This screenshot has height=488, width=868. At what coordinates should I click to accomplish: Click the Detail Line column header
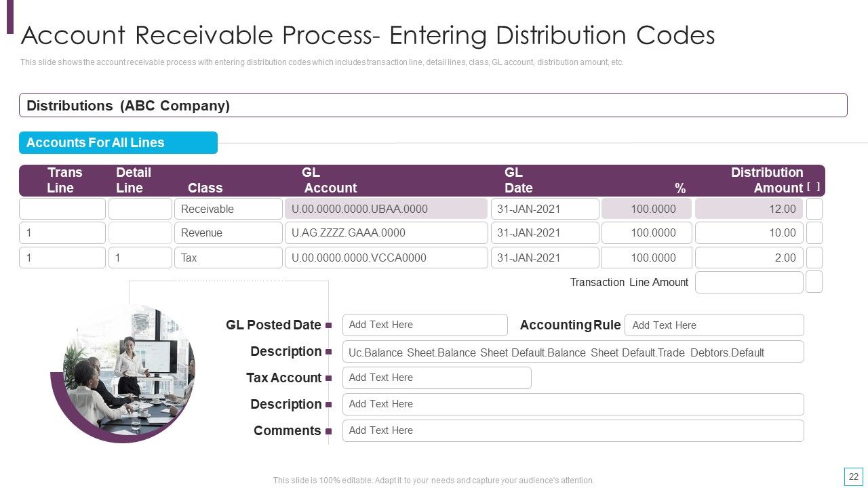pos(133,180)
